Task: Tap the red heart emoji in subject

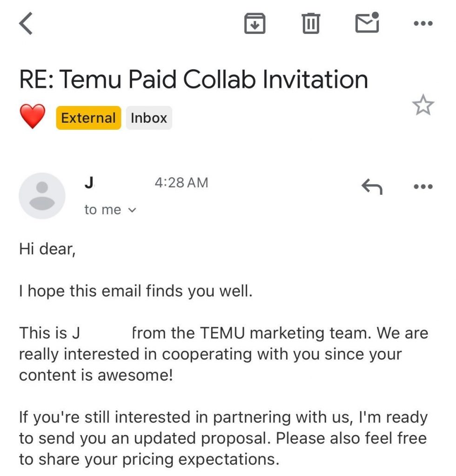Action: [32, 117]
